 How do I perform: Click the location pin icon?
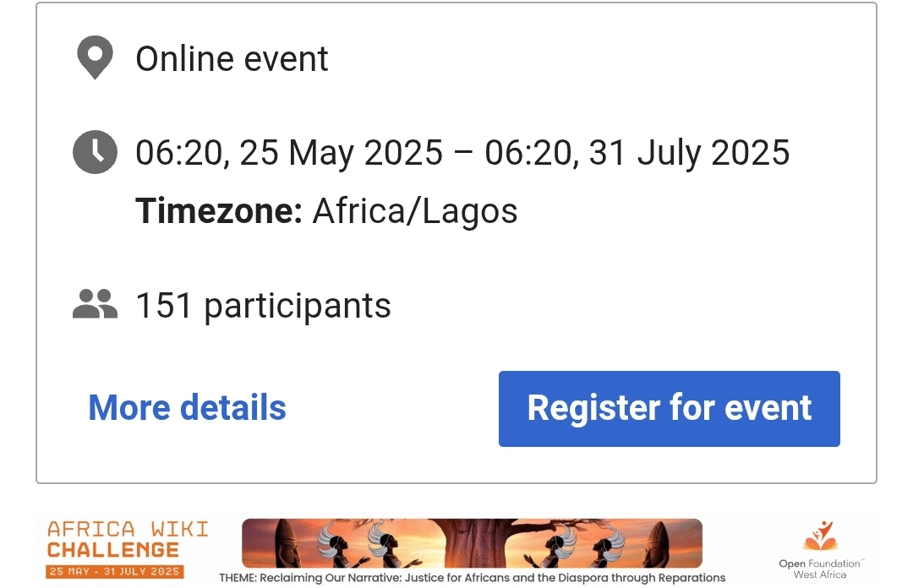(x=95, y=57)
